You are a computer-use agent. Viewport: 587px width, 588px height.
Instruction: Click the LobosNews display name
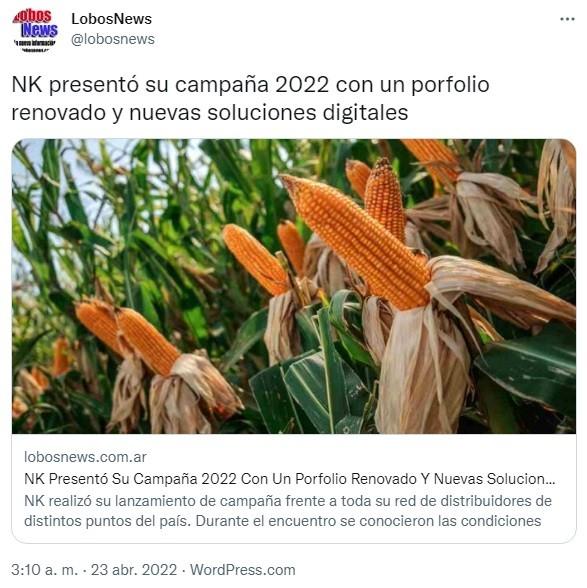pos(111,19)
